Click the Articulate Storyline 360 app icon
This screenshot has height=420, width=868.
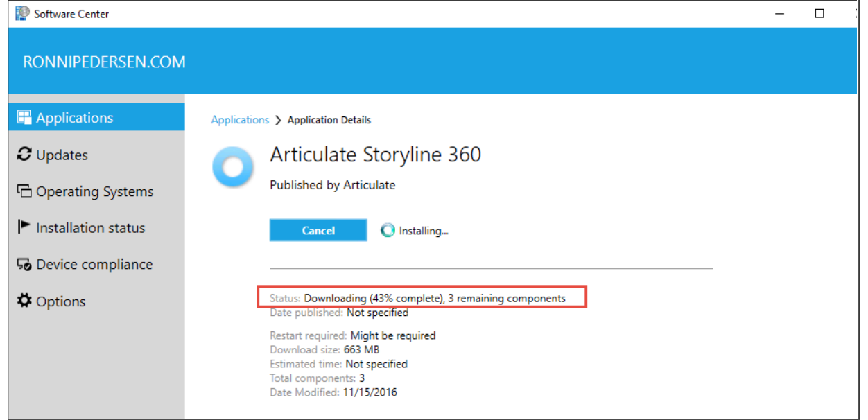(x=233, y=167)
